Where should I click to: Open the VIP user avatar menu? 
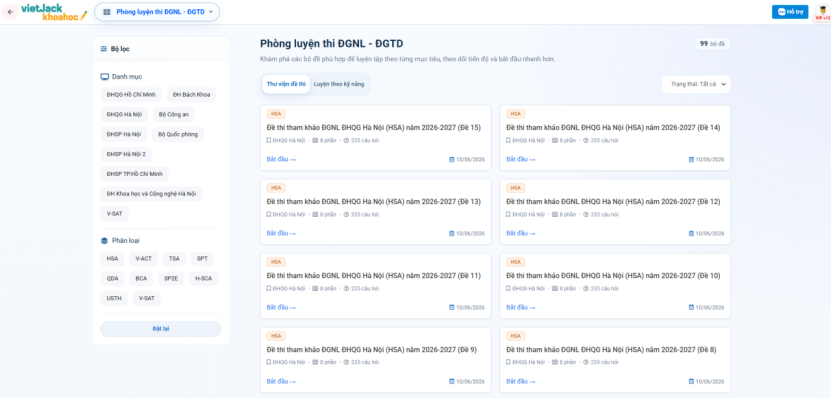[822, 12]
